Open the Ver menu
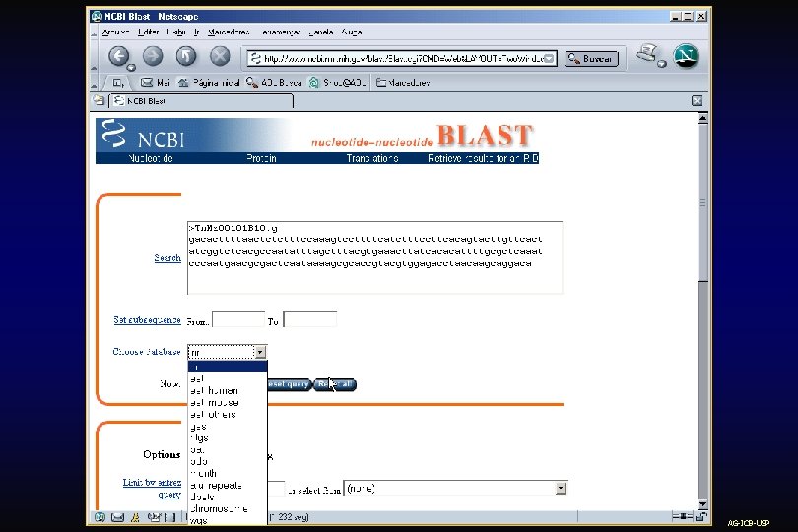This screenshot has width=798, height=532. point(175,33)
